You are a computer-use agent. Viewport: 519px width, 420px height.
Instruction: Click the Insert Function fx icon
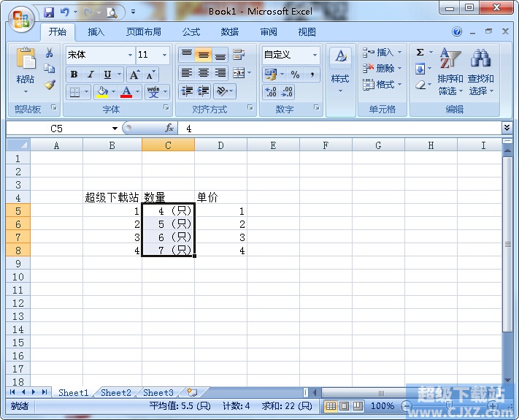pos(169,128)
